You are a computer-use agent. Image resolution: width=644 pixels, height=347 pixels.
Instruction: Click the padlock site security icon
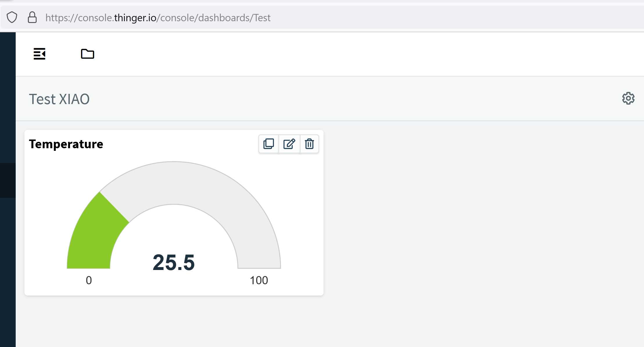point(32,17)
